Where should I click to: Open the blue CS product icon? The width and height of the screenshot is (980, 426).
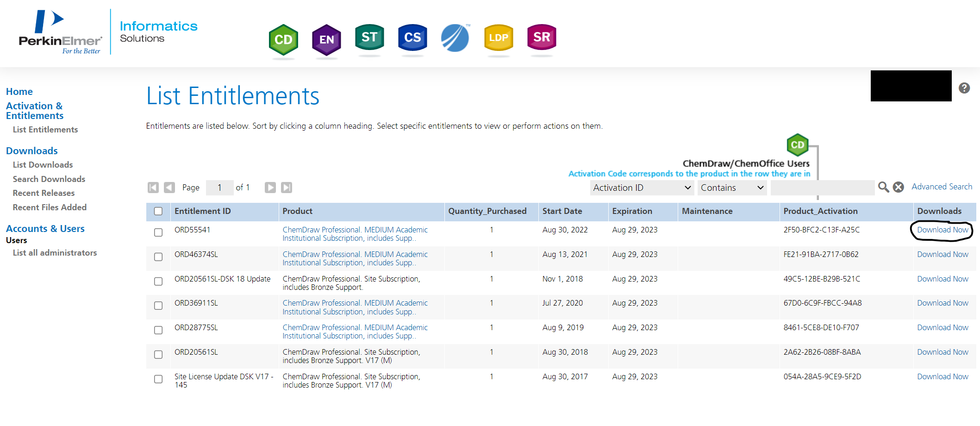412,37
